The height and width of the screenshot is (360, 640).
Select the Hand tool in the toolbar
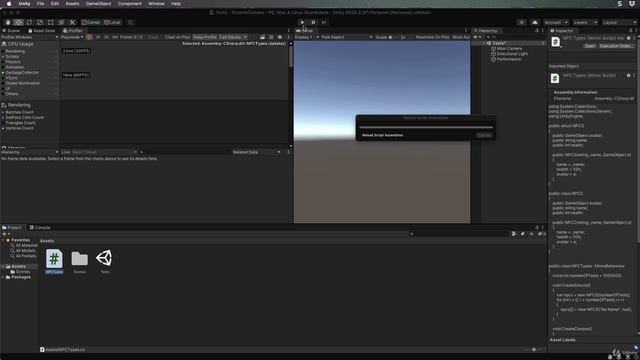[8, 22]
